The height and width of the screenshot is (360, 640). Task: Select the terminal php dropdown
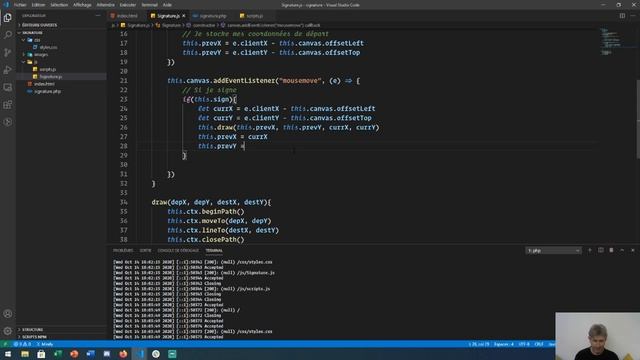click(x=553, y=251)
